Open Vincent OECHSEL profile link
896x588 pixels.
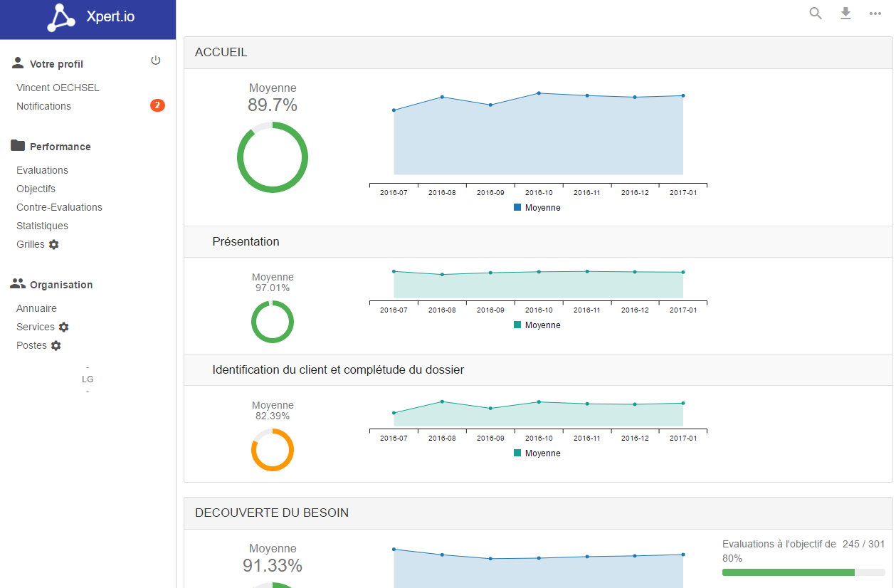point(58,88)
